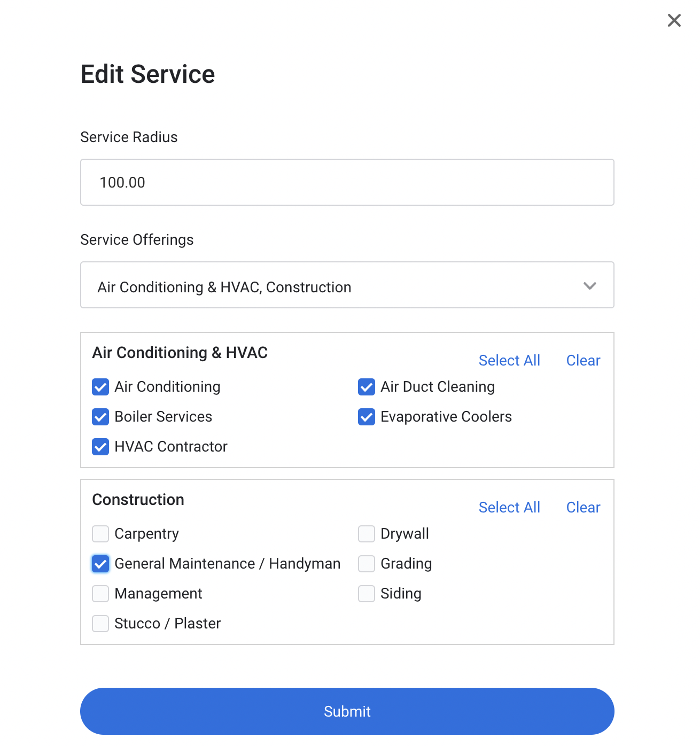Viewport: 700px width, 746px height.
Task: Clear the Construction selections
Action: pos(583,508)
